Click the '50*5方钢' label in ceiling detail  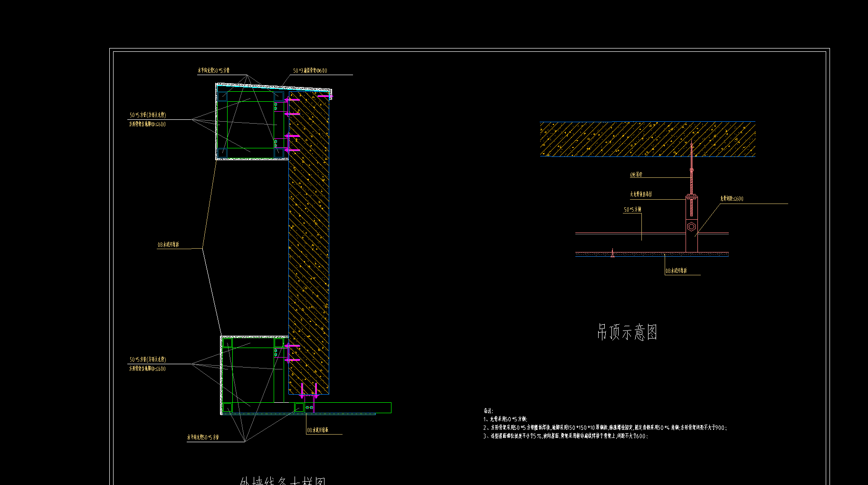tap(632, 209)
